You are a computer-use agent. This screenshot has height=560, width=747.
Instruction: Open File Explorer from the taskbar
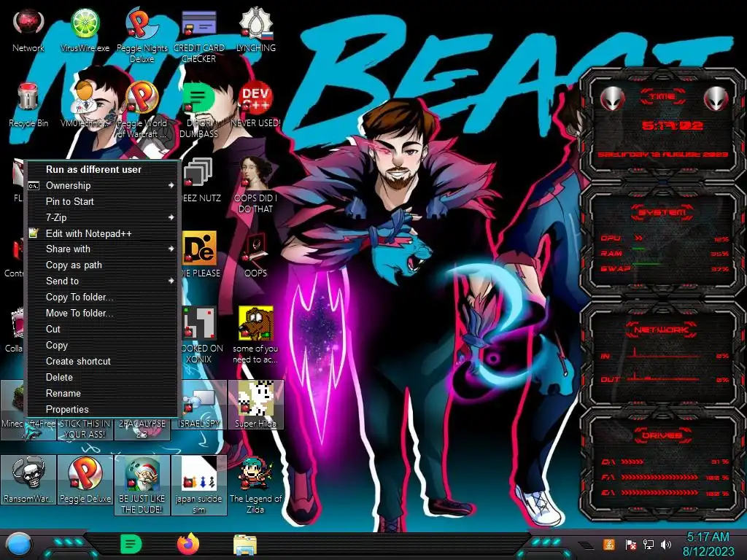click(x=245, y=545)
